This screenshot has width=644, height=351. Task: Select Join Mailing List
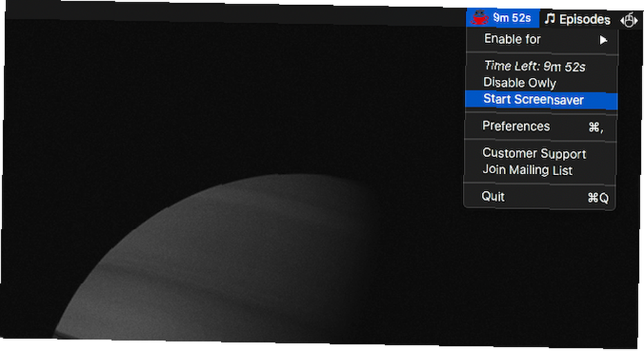point(527,169)
